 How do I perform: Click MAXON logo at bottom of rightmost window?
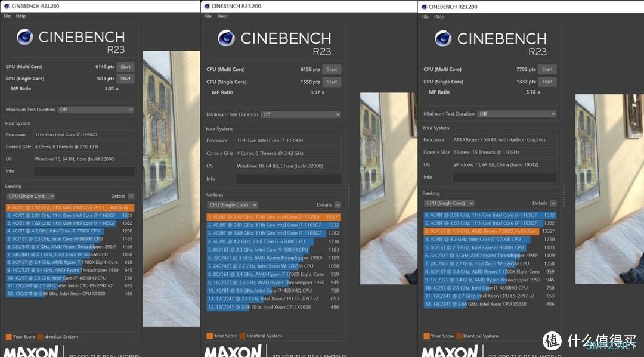[446, 351]
